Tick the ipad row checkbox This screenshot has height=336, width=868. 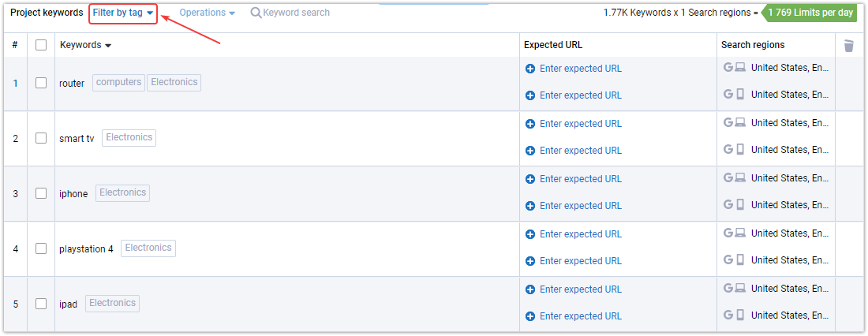point(41,304)
